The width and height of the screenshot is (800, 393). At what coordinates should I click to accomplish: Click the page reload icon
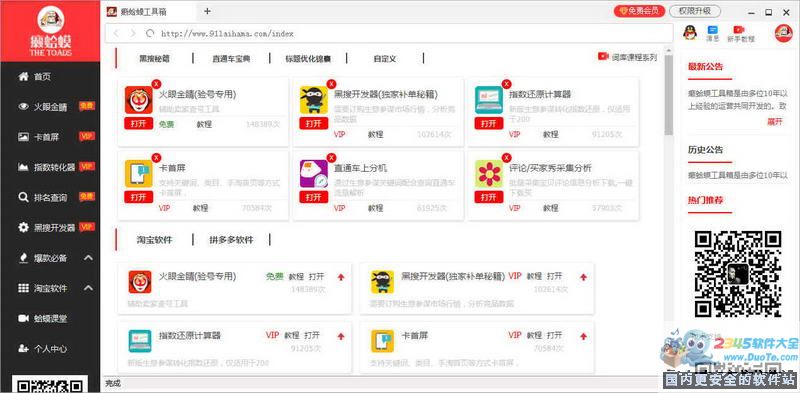pyautogui.click(x=149, y=34)
